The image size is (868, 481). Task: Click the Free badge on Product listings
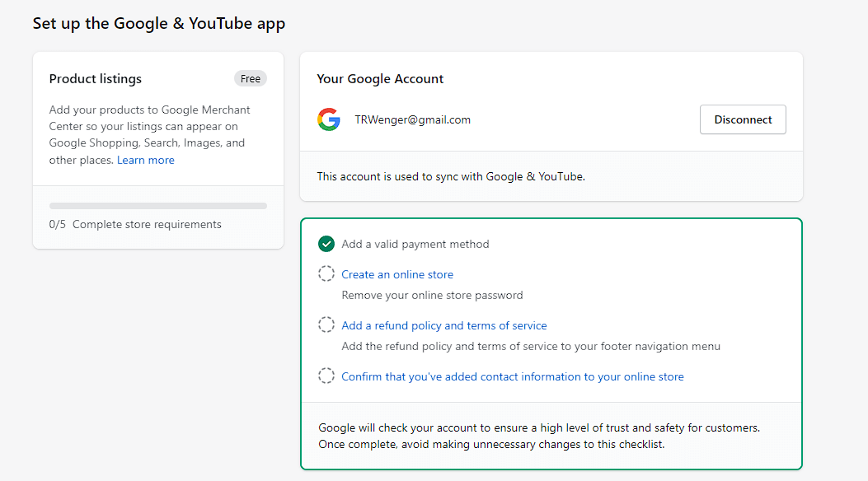point(250,78)
